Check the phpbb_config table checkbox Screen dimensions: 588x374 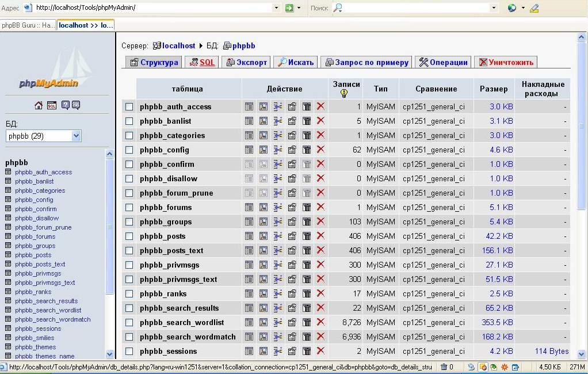(x=129, y=150)
